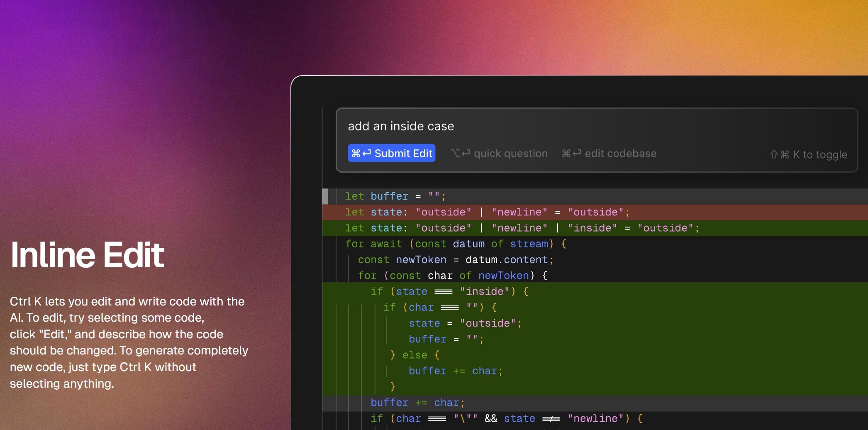Click the 'for await (const datum of stream)' line
The height and width of the screenshot is (430, 868).
tap(456, 244)
